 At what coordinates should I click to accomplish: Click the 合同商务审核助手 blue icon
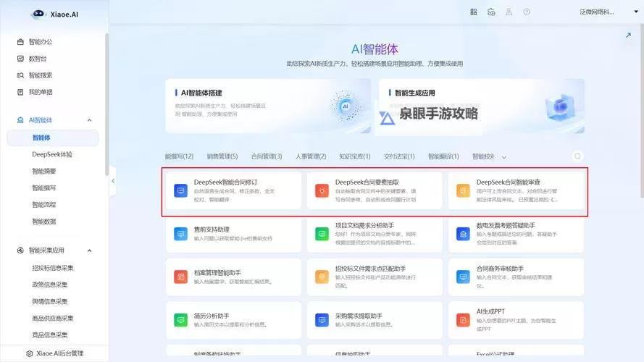pyautogui.click(x=464, y=277)
